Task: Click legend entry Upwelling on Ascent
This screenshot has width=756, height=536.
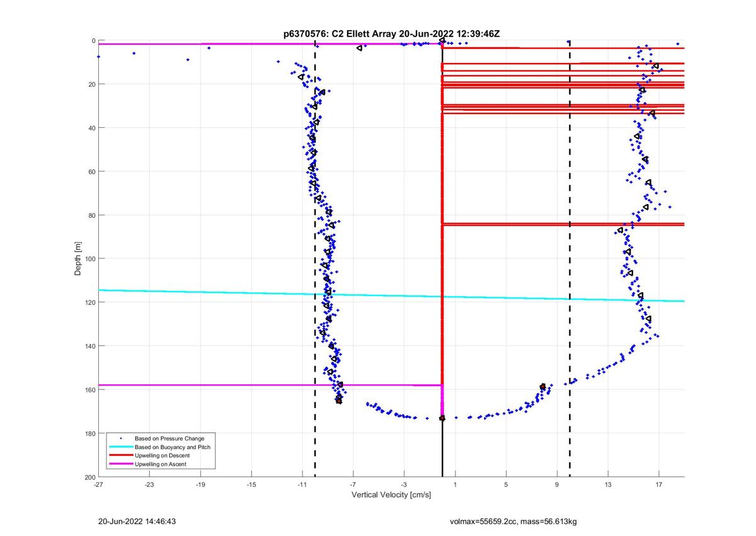Action: point(161,464)
